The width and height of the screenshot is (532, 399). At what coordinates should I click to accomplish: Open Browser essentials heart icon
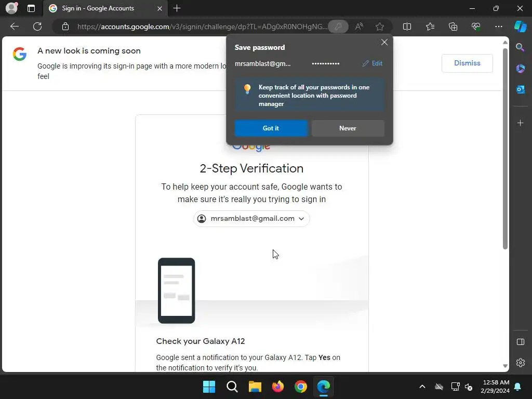coord(476,26)
